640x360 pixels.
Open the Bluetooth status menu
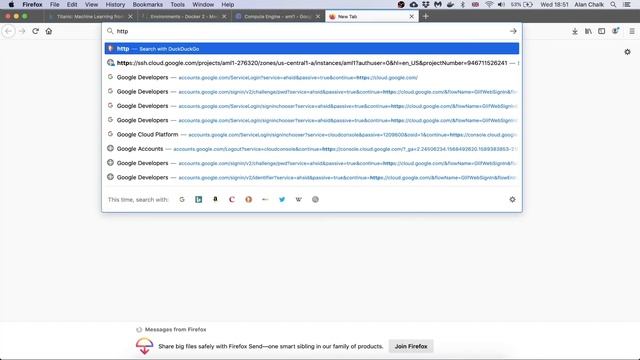pyautogui.click(x=462, y=4)
